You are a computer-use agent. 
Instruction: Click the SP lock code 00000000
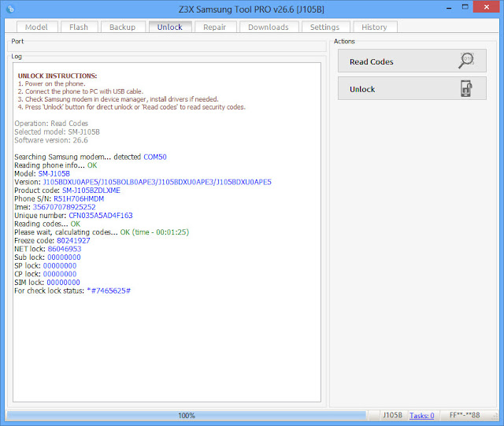coord(60,265)
